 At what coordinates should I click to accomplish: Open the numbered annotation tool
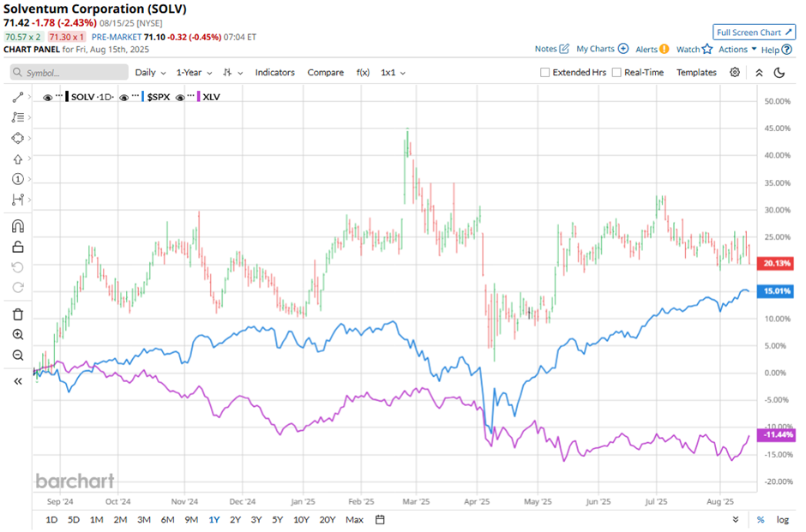[x=18, y=179]
